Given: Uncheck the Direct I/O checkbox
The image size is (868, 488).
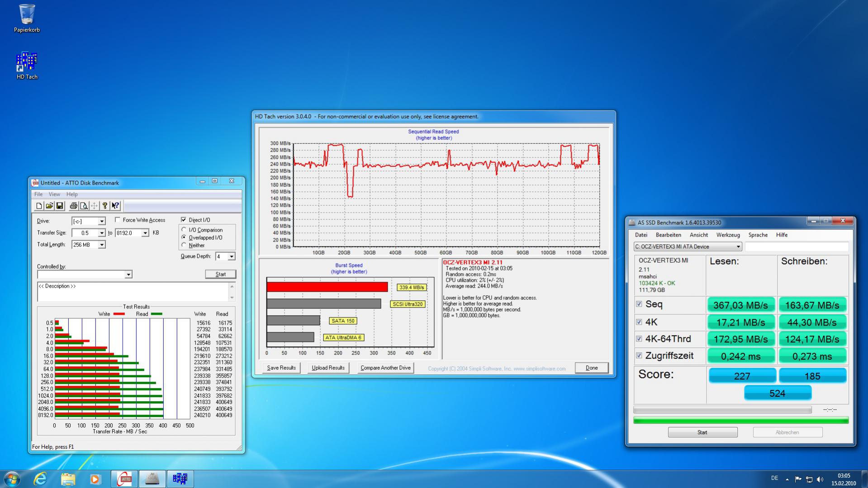Looking at the screenshot, I should [x=184, y=220].
